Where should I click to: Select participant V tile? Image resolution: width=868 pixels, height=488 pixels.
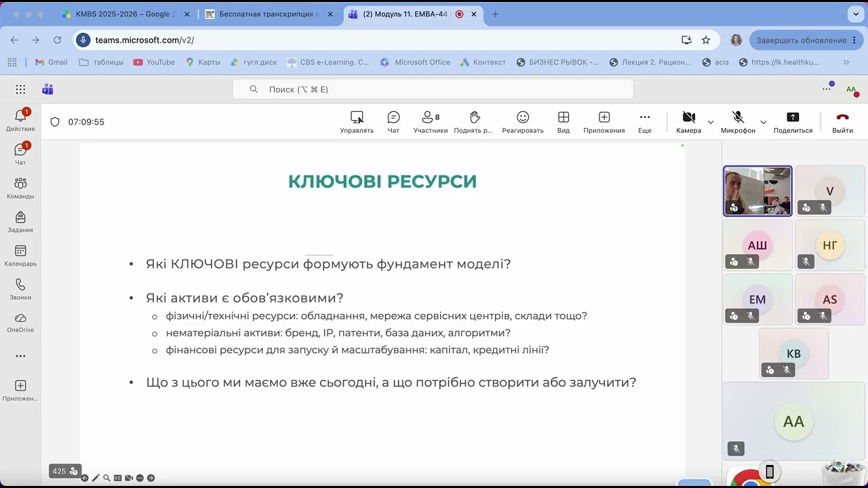tap(829, 191)
